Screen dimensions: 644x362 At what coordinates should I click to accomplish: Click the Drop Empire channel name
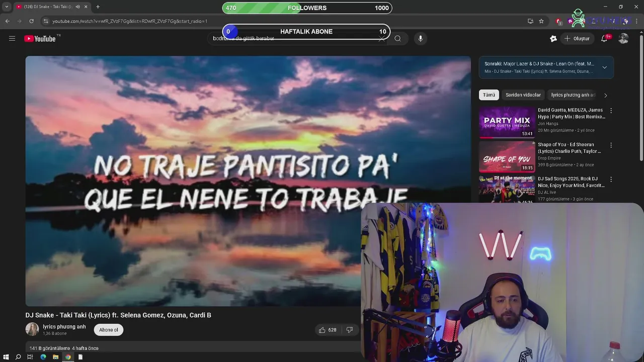549,158
